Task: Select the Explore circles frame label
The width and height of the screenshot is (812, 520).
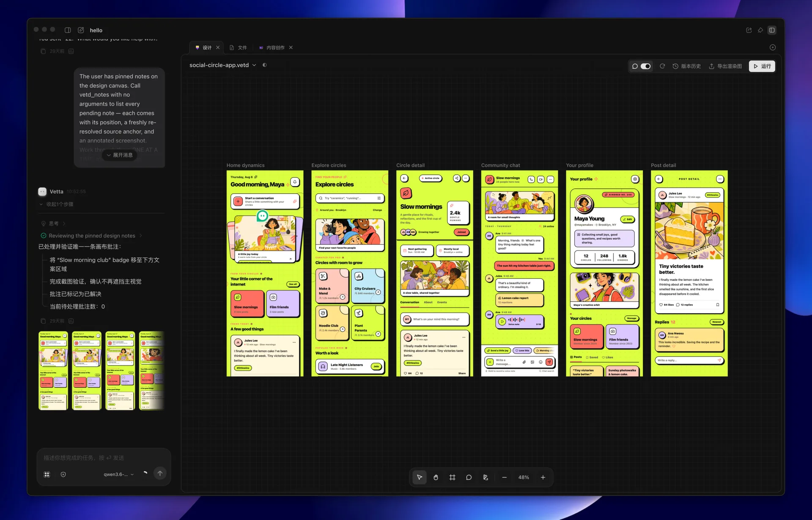Action: pos(329,165)
